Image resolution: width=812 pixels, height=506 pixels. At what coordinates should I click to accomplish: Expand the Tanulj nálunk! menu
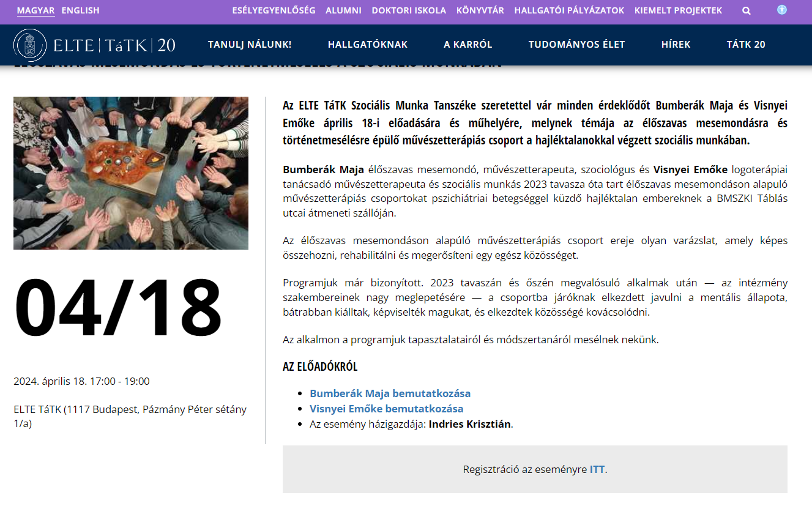point(250,45)
